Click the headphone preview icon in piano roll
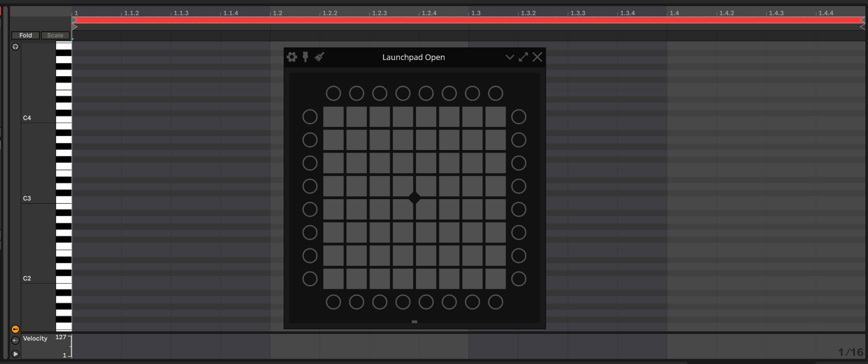This screenshot has width=868, height=364. coord(15,47)
